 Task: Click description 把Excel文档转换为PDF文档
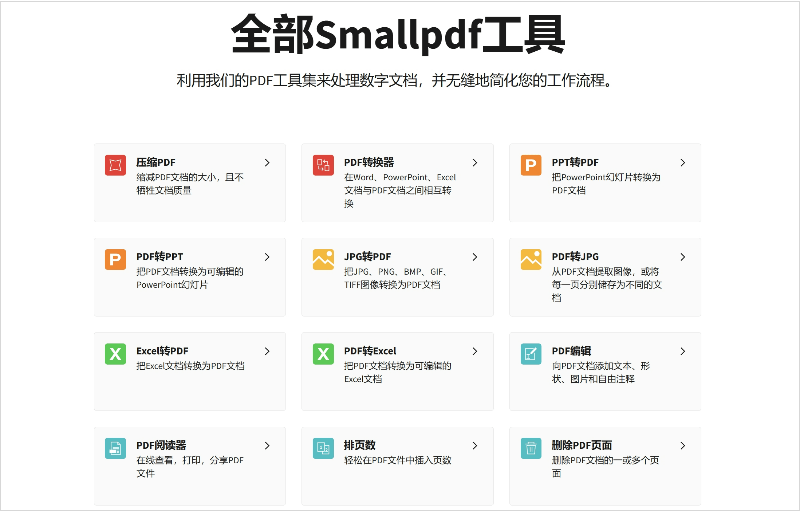[190, 366]
